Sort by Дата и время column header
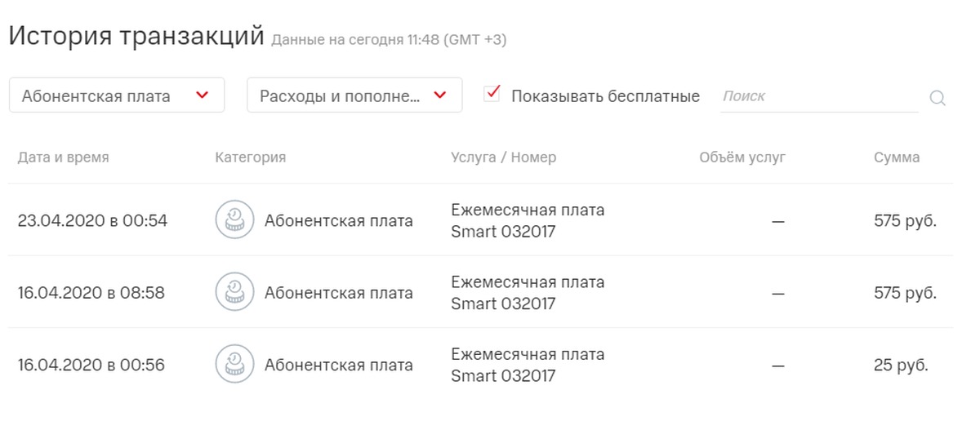The image size is (980, 421). click(63, 157)
